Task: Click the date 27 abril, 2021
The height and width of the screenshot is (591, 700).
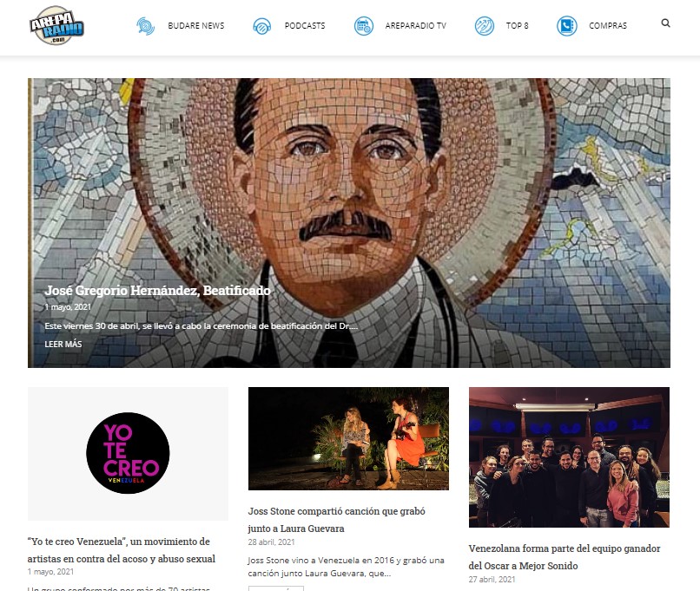Action: tap(492, 580)
